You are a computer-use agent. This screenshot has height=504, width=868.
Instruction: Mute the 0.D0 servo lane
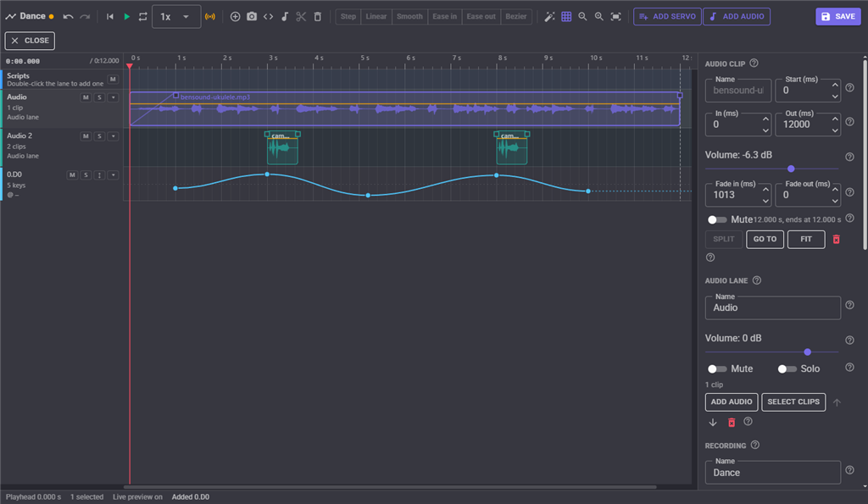click(x=72, y=174)
